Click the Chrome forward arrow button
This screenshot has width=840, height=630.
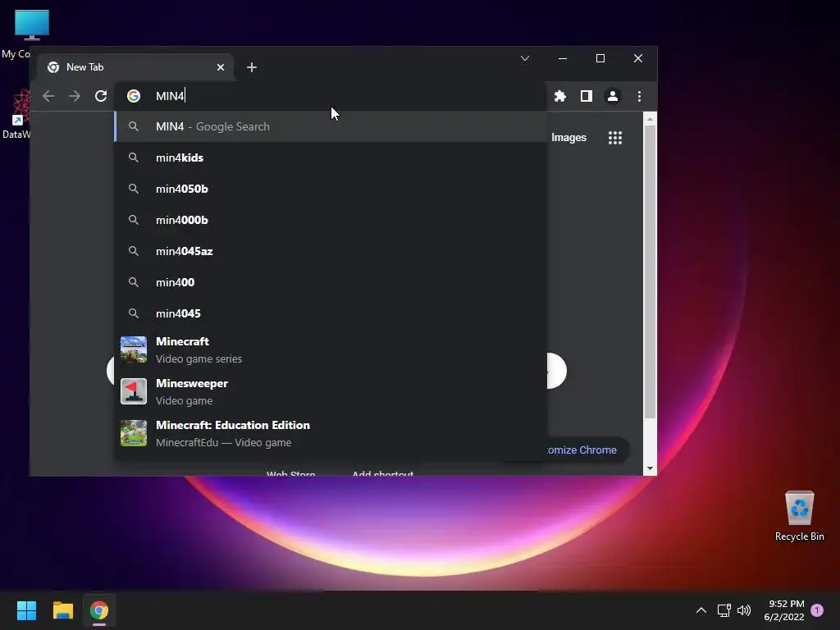point(75,96)
